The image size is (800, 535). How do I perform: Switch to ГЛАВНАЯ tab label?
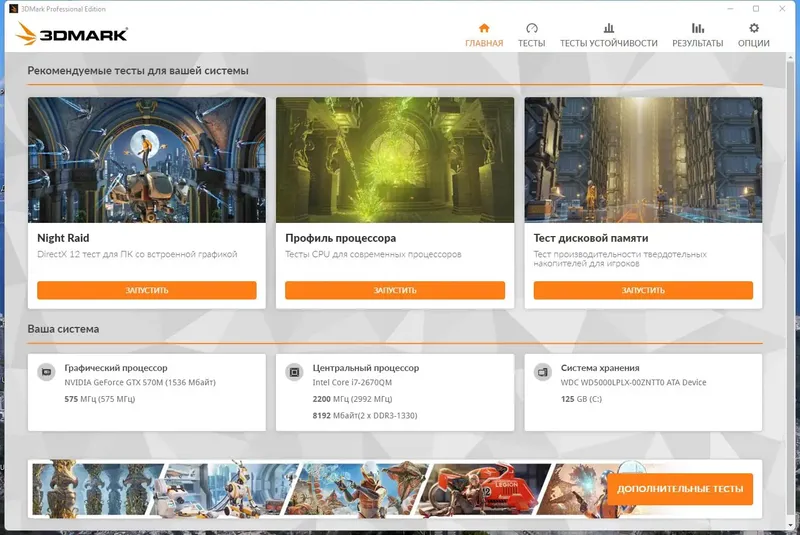484,43
